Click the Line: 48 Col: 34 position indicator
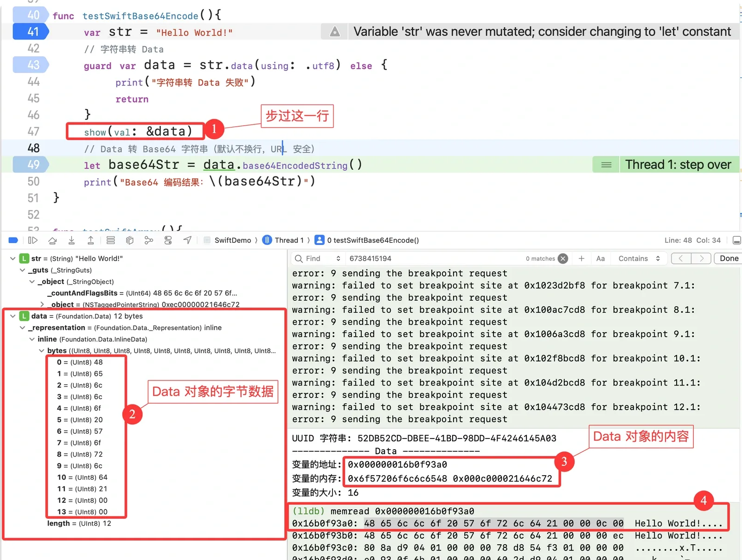Viewport: 742px width, 560px height. (692, 240)
